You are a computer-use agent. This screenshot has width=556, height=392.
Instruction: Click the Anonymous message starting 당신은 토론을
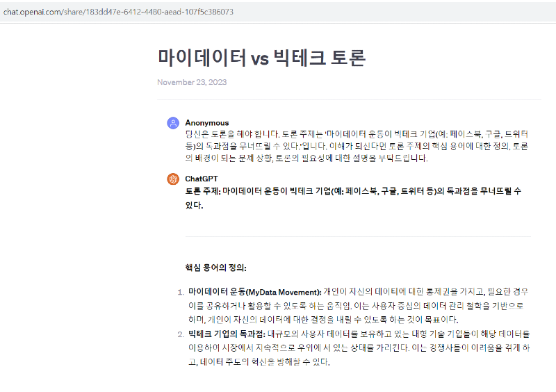(357, 146)
